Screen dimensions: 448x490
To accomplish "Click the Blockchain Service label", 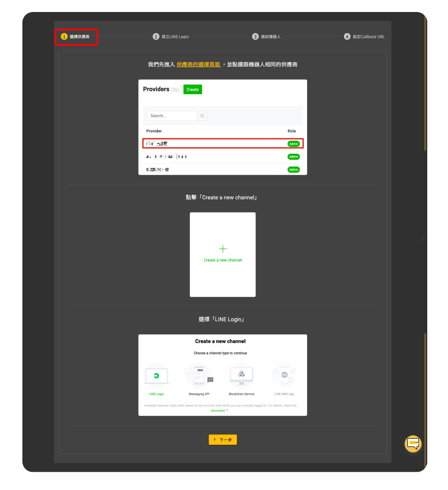I will tap(241, 394).
